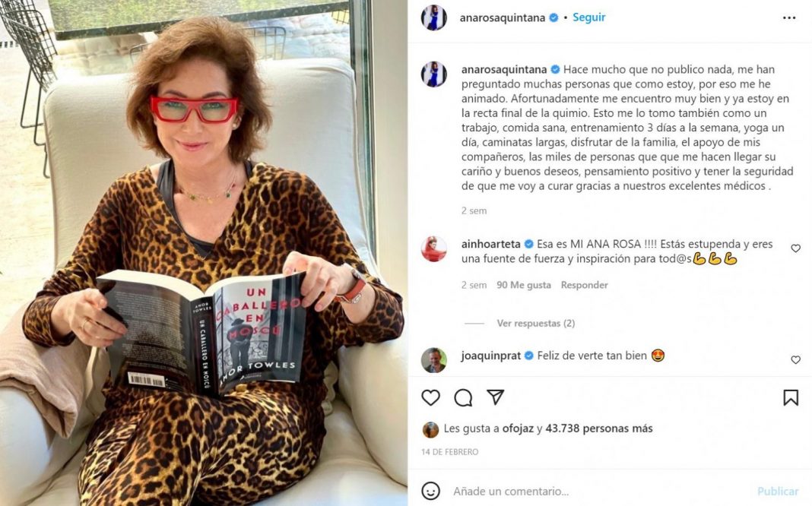Open the emoji picker smiley icon

(431, 491)
